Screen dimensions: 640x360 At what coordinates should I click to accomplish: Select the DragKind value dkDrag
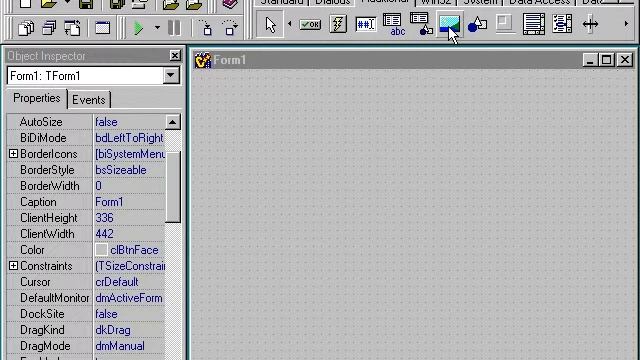(x=113, y=330)
